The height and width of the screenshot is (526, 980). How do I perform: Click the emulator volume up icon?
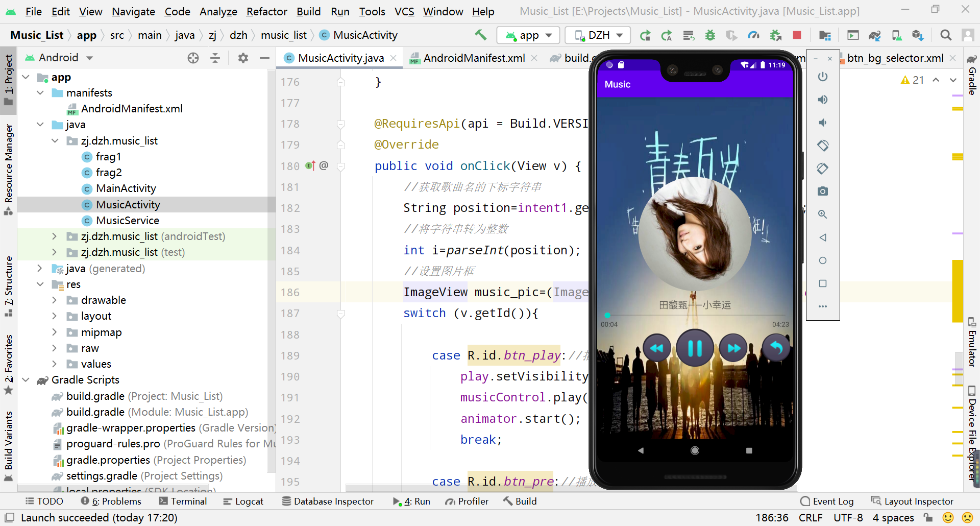point(822,100)
